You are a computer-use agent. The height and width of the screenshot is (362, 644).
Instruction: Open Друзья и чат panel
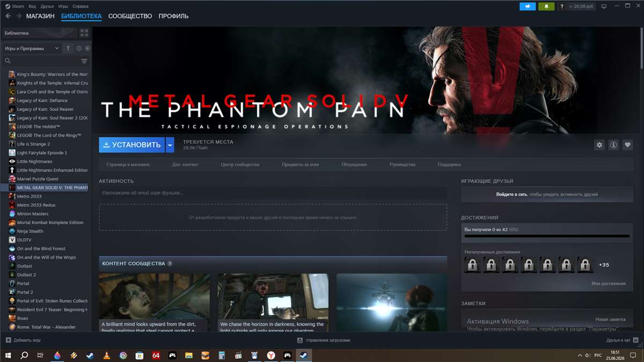(x=622, y=340)
